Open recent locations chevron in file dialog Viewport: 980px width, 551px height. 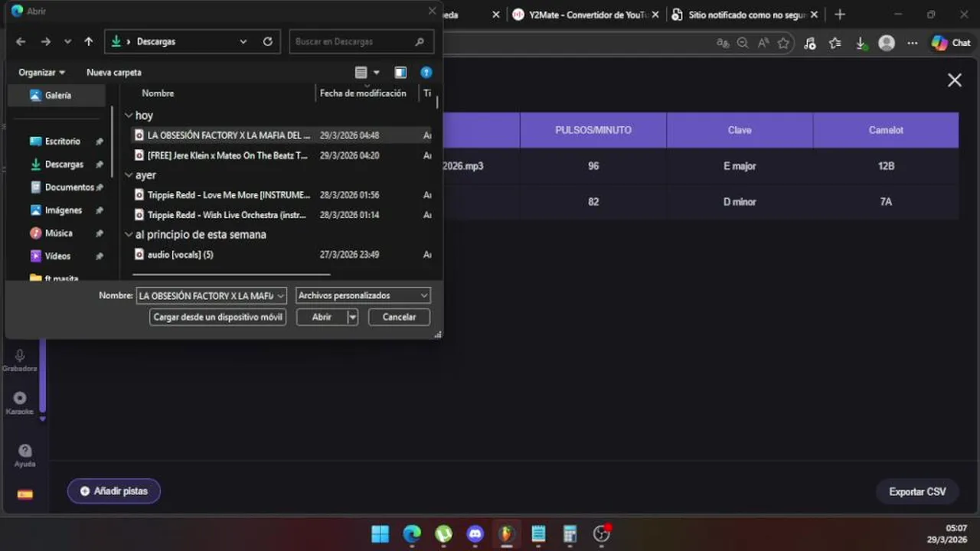point(67,41)
